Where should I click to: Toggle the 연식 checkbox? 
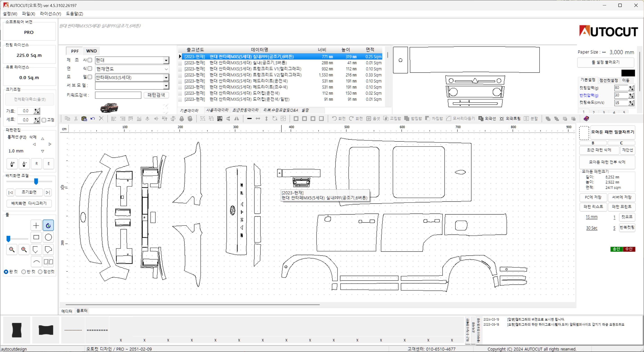point(90,68)
